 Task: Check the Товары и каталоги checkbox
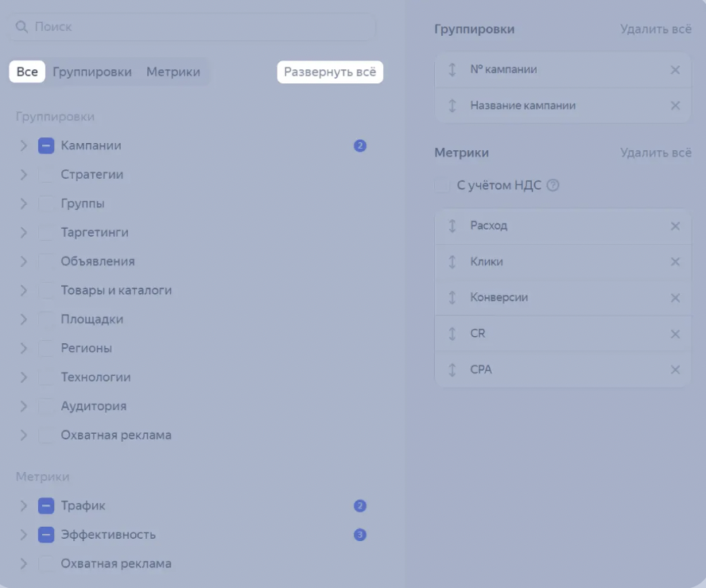click(46, 290)
